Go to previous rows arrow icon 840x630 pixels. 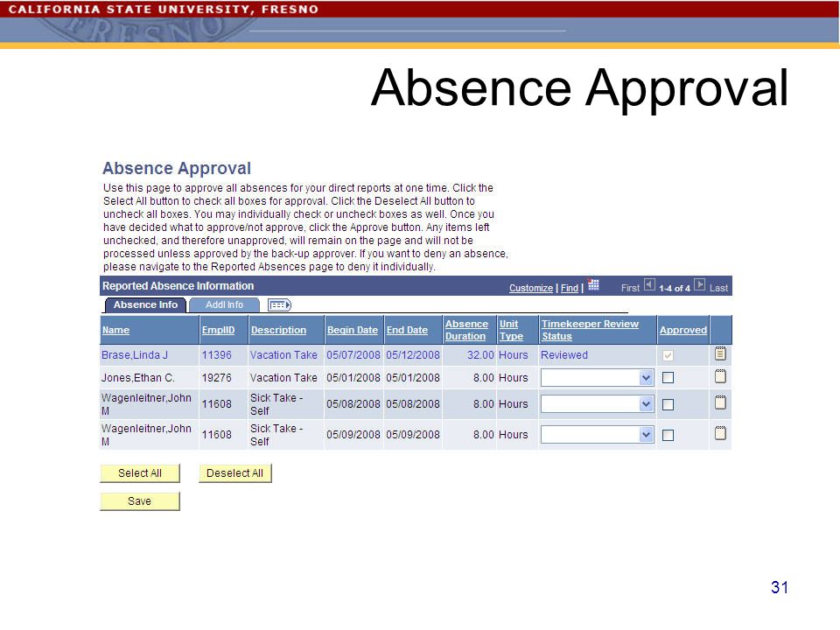648,284
